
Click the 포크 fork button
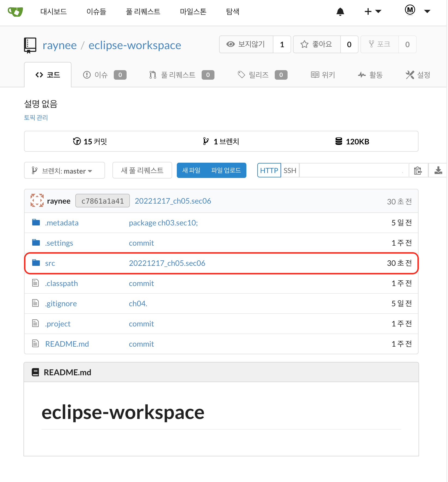380,44
